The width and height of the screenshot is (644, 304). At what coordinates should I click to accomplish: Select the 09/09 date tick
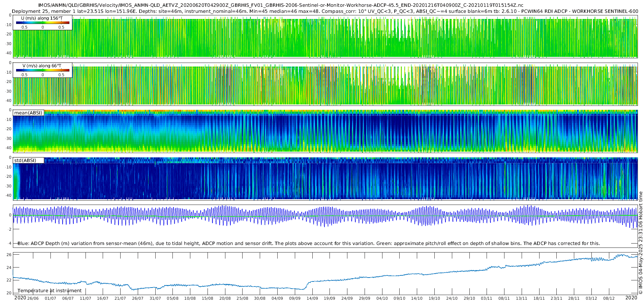pyautogui.click(x=295, y=298)
